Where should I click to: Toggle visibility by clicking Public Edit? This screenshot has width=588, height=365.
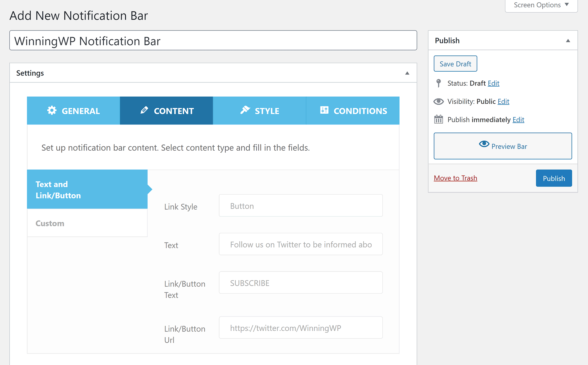pos(503,101)
